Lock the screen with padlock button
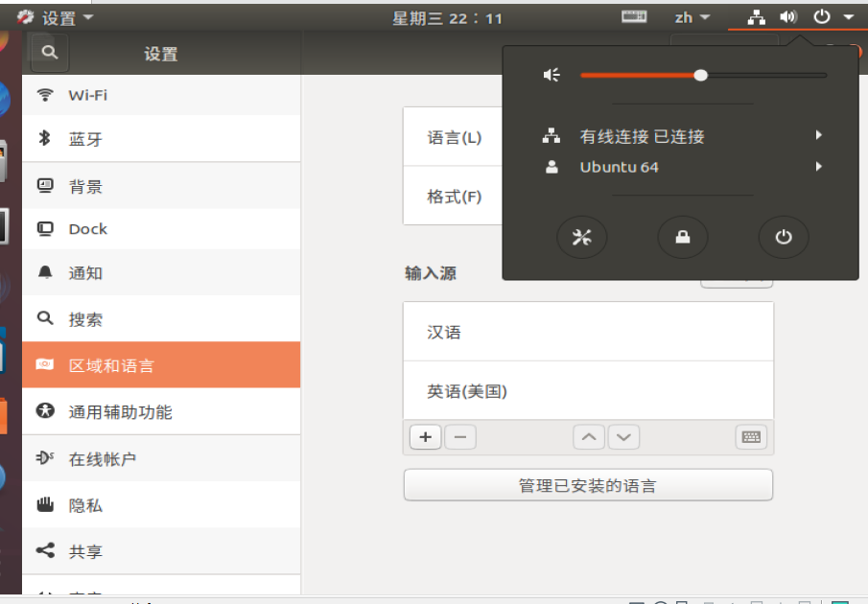The image size is (868, 604). click(x=683, y=238)
